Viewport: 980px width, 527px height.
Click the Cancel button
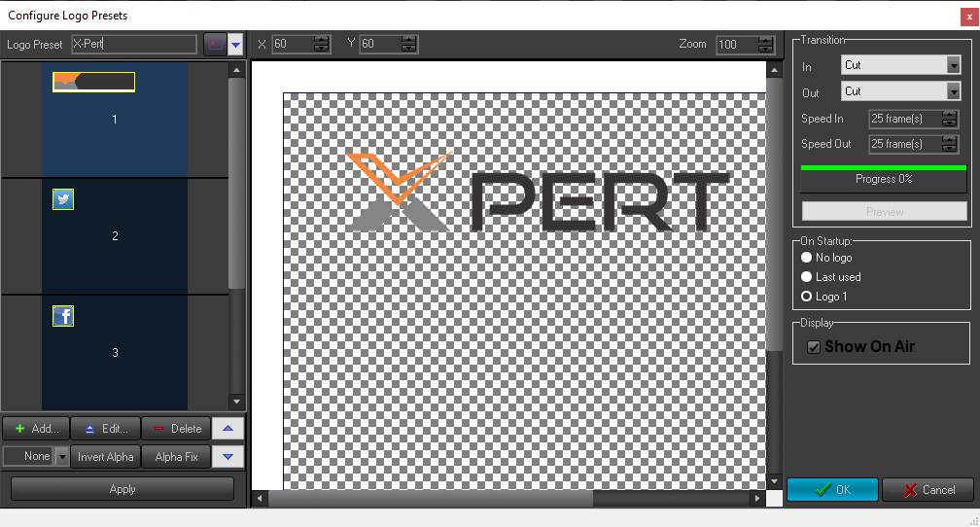click(928, 489)
